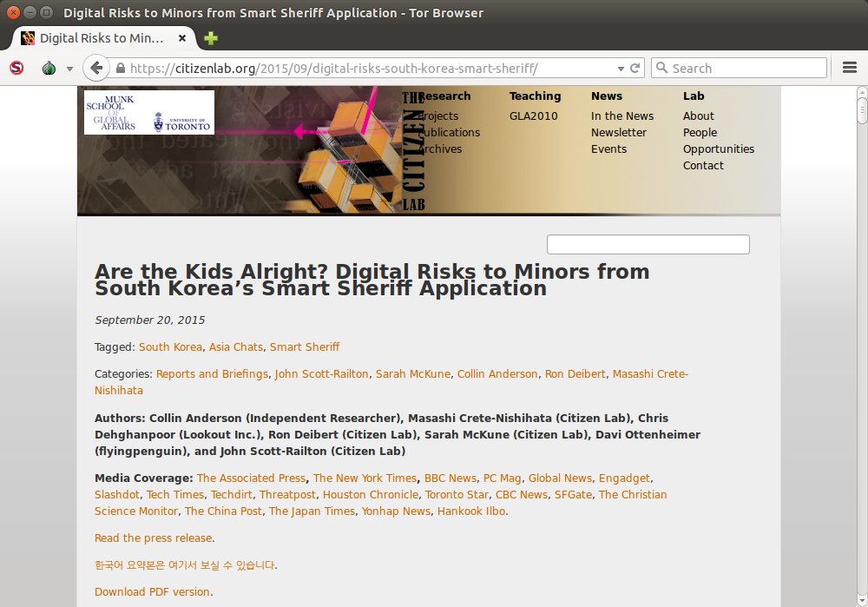Screen dimensions: 868x607
Task: Click the Munk School of Global Affairs logo
Action: point(111,112)
